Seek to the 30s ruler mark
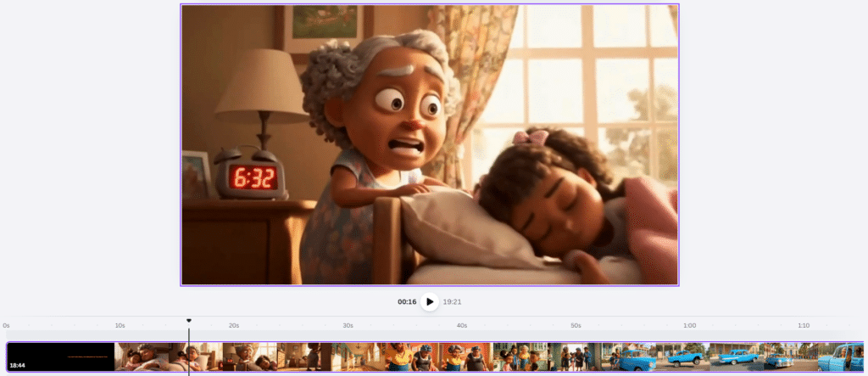 (348, 326)
